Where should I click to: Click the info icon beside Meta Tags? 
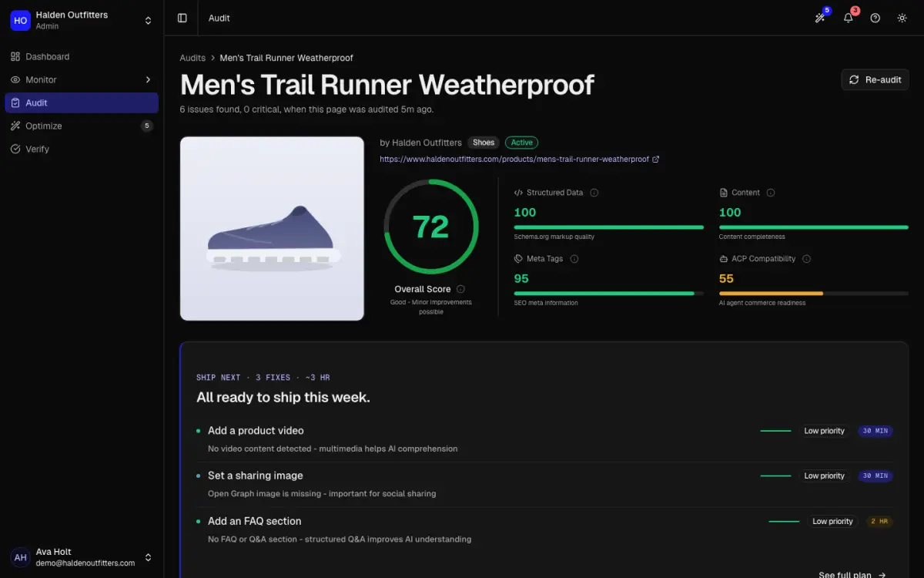pyautogui.click(x=574, y=259)
